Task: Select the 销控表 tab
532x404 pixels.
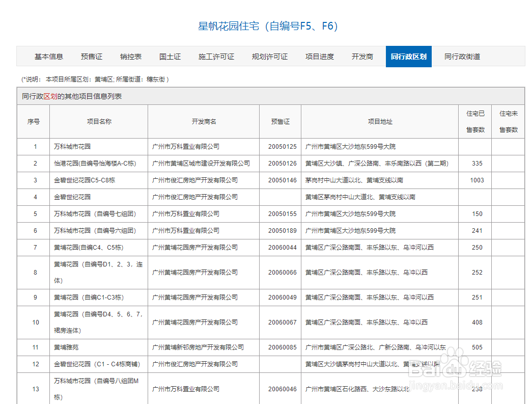Action: [x=131, y=57]
